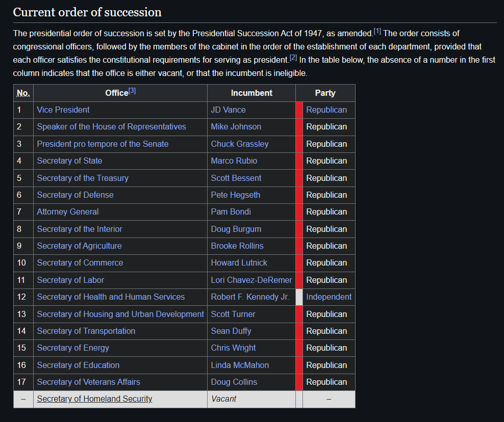Open JD Vance's article link

tap(228, 110)
